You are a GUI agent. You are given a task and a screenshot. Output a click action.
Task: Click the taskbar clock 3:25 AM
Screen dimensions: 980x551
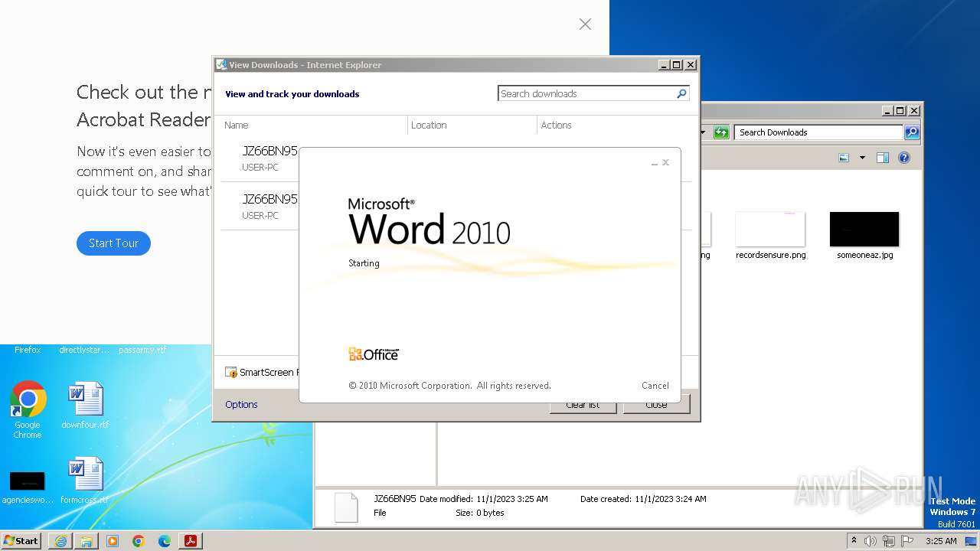click(941, 541)
